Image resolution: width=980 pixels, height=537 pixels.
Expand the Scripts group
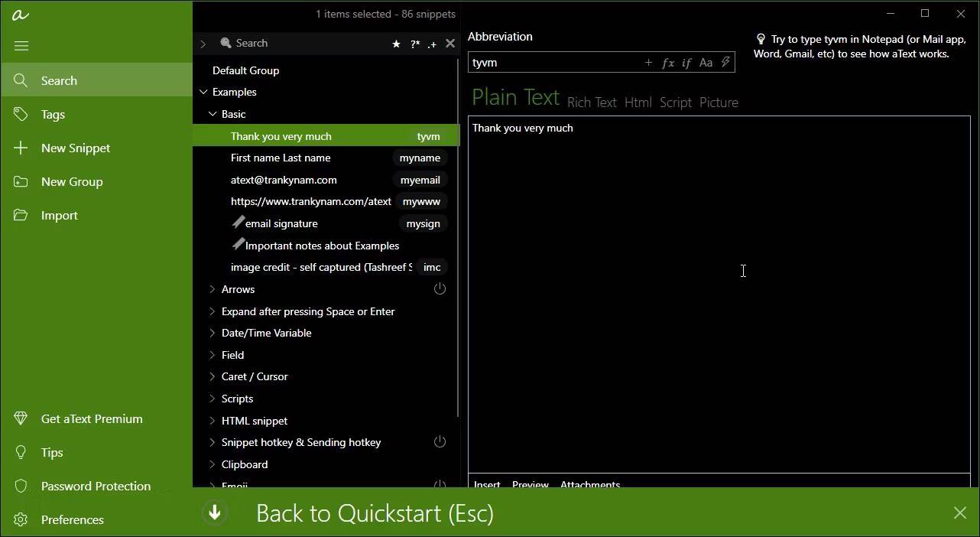213,399
